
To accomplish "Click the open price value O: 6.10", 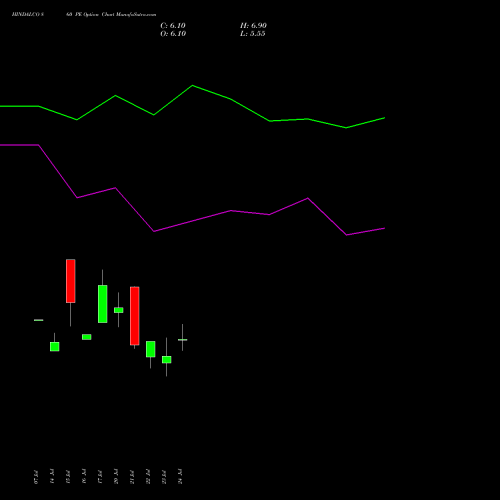I will [x=173, y=34].
